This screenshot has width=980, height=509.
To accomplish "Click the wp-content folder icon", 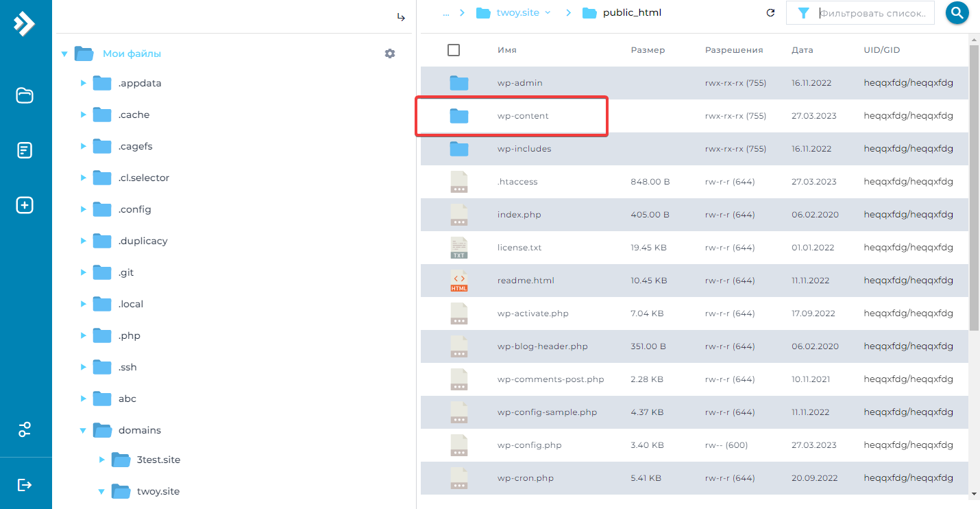I will click(x=459, y=116).
